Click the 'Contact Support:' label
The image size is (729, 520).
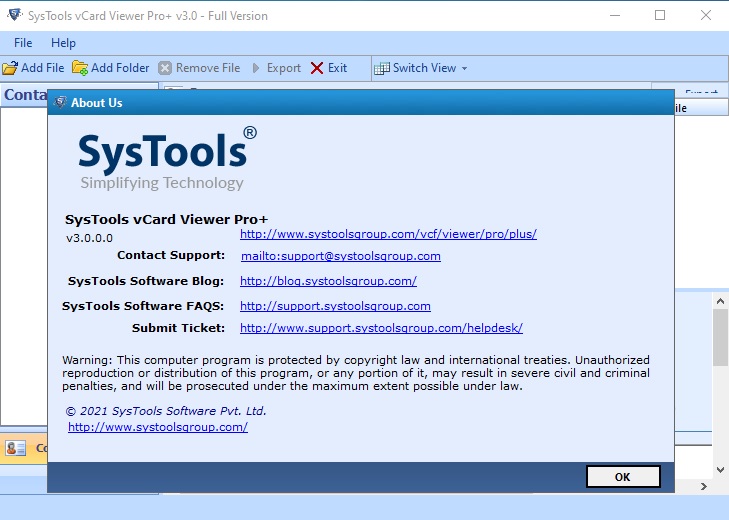(171, 255)
